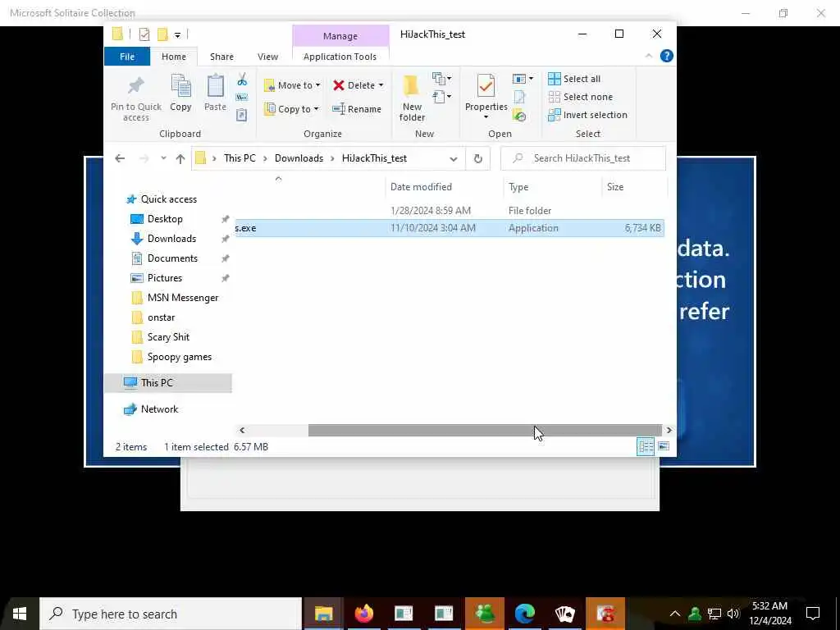Click the Search HiJackThis_test field
This screenshot has width=840, height=630.
pyautogui.click(x=583, y=158)
